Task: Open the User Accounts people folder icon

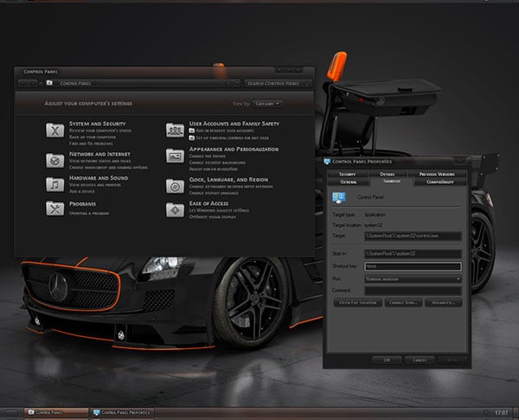Action: point(175,130)
